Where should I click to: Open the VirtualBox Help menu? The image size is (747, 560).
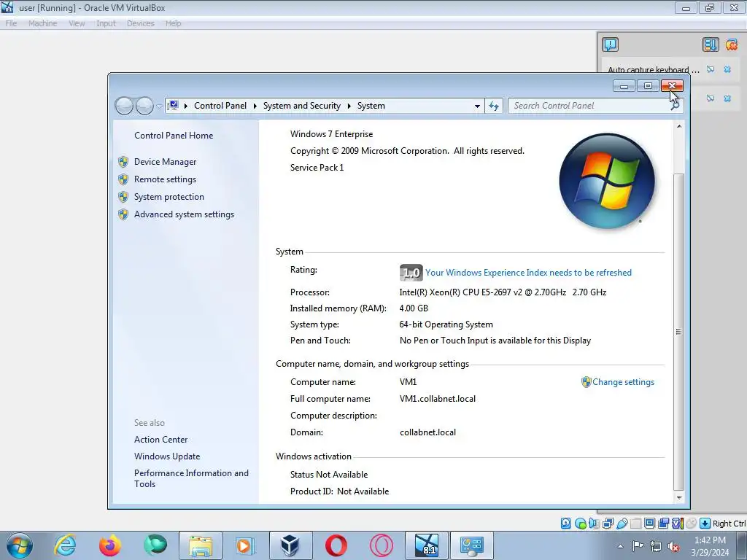tap(174, 23)
